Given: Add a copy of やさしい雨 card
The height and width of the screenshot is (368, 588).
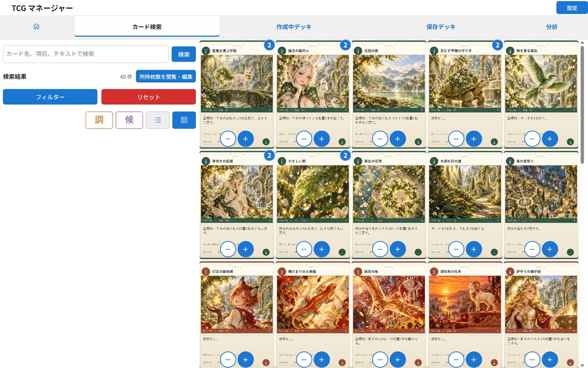Looking at the screenshot, I should (322, 250).
